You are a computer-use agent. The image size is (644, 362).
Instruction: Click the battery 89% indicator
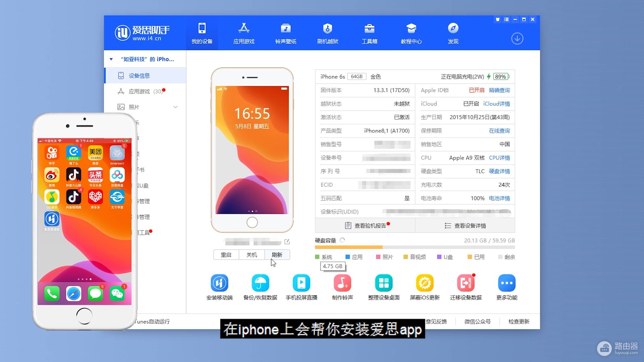(501, 76)
